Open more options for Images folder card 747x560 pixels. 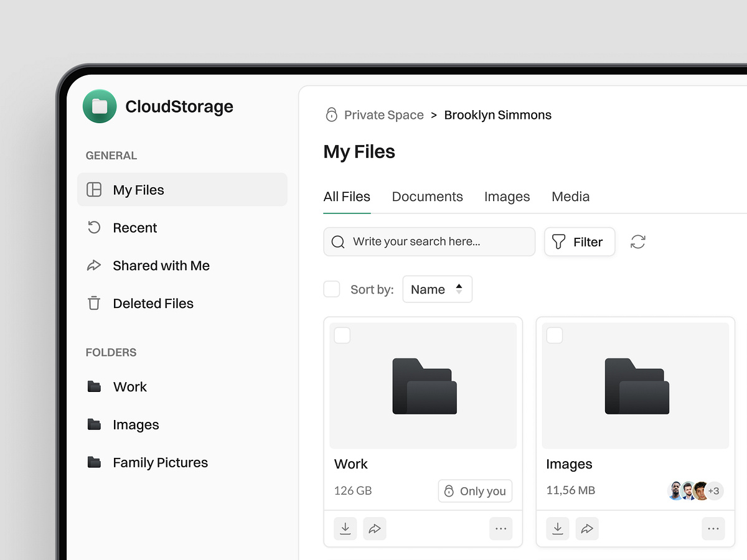tap(713, 529)
